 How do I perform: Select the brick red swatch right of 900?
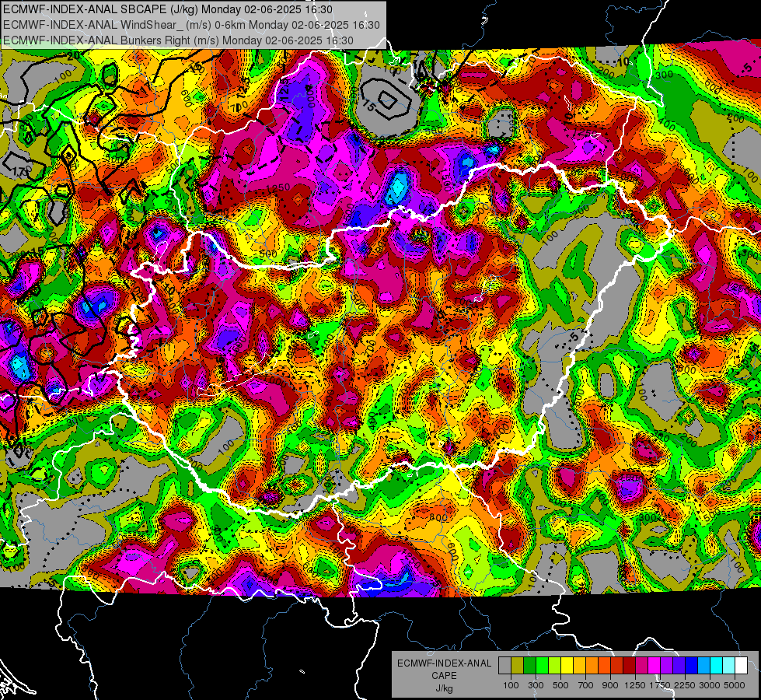point(617,665)
